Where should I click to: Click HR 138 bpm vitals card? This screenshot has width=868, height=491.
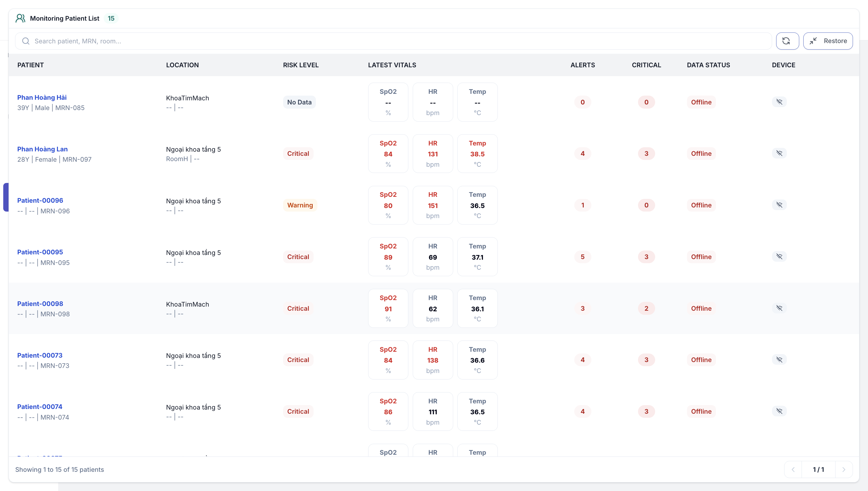[433, 360]
